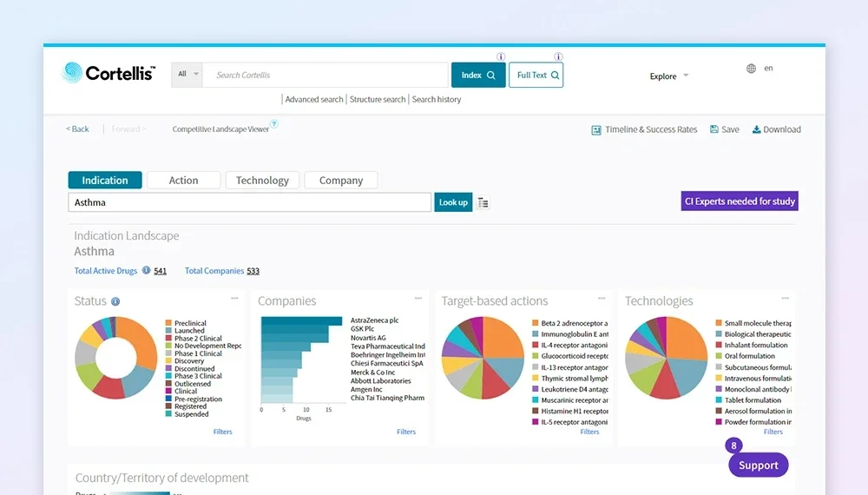Click the globe language icon
The width and height of the screenshot is (868, 495).
click(751, 69)
